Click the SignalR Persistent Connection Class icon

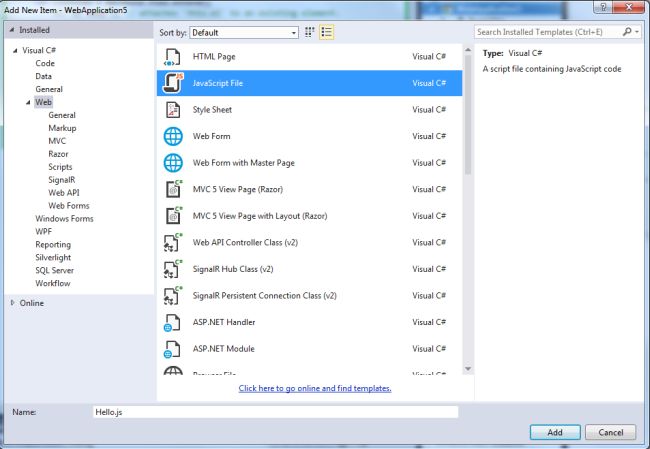(x=173, y=295)
